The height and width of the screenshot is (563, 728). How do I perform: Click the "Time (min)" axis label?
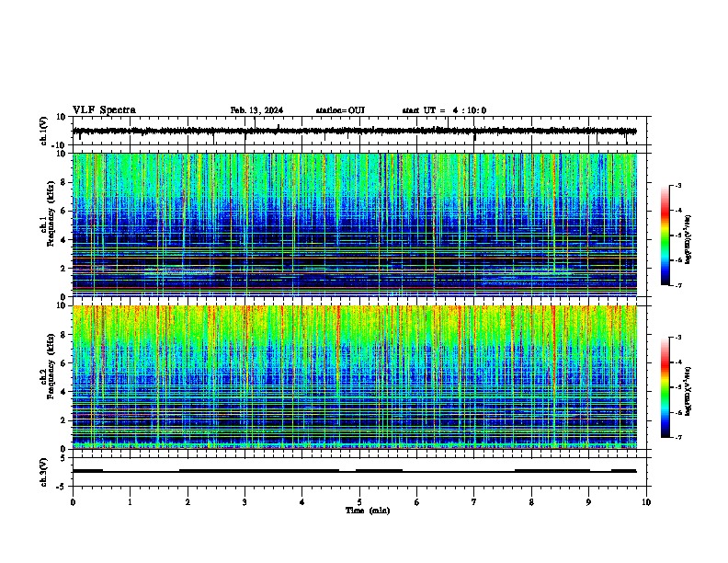pos(368,511)
